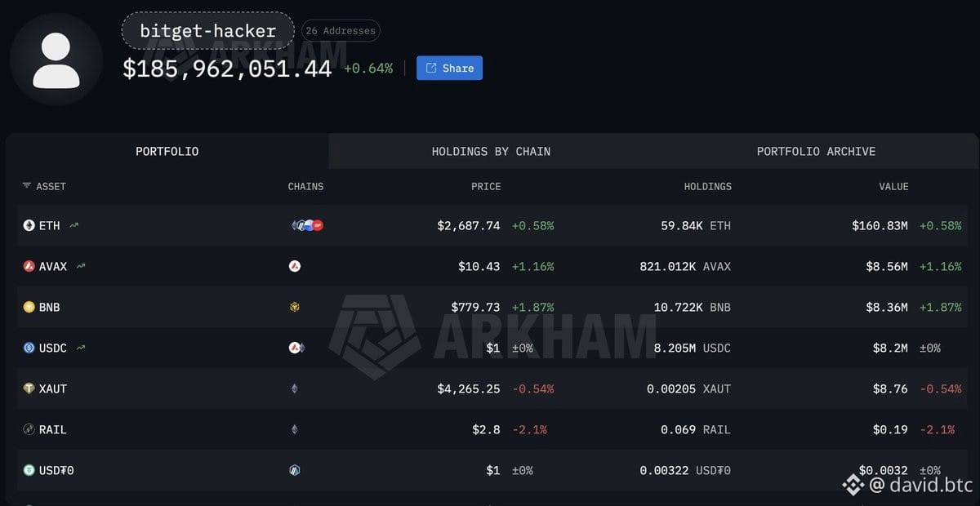Click the BNB chain icon in BNB row

point(295,307)
